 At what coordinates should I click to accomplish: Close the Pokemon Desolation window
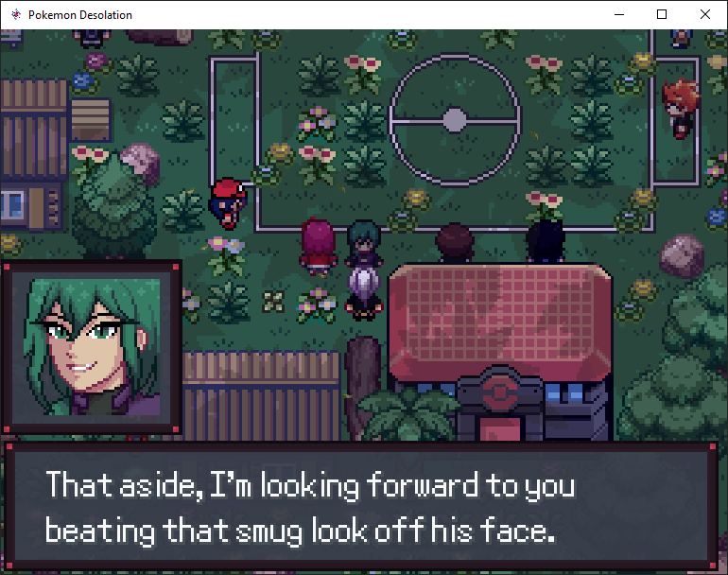(704, 14)
